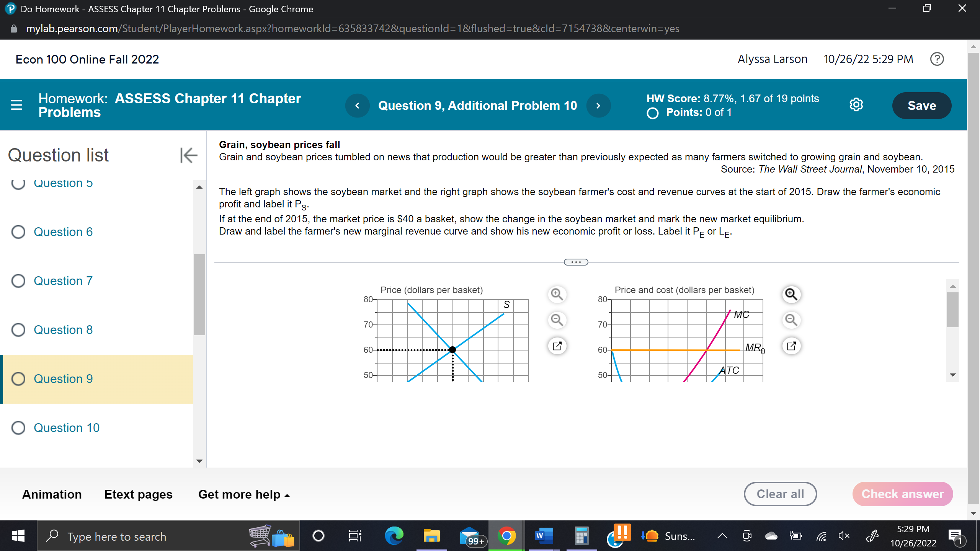
Task: Switch to Etext pages
Action: click(138, 494)
